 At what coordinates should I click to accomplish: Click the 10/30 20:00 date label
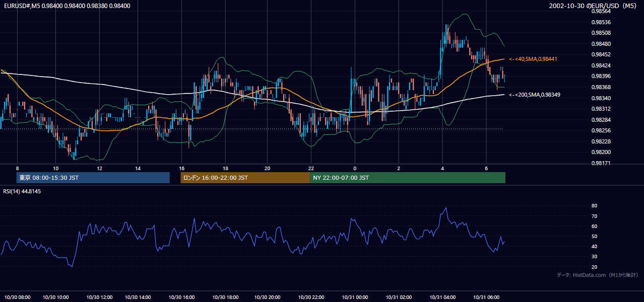pos(268,297)
